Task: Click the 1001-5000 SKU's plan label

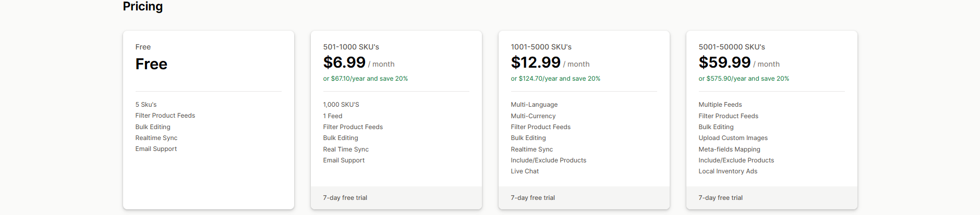Action: click(x=541, y=47)
